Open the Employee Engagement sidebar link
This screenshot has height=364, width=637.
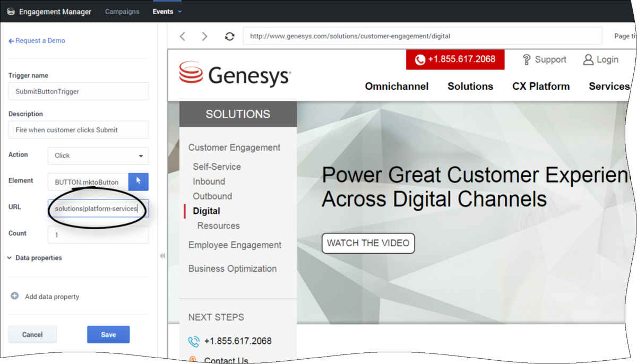pyautogui.click(x=235, y=245)
